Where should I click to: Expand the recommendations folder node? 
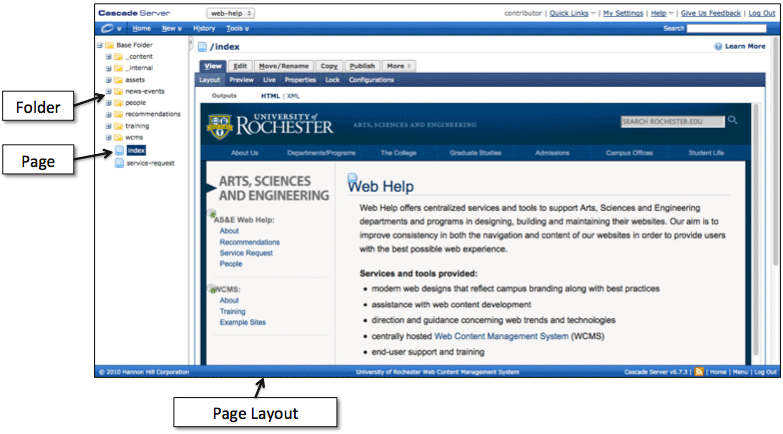(108, 114)
